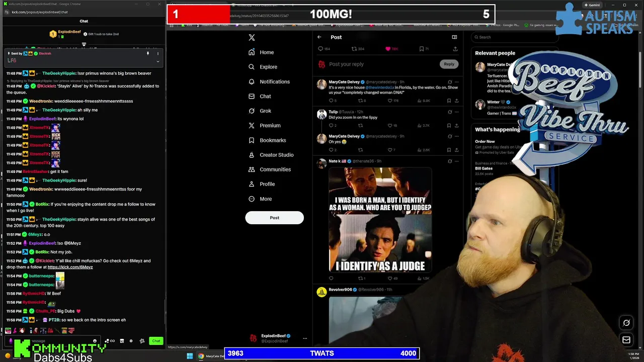Open reader view icon beside Post header
This screenshot has height=362, width=644.
tap(454, 37)
